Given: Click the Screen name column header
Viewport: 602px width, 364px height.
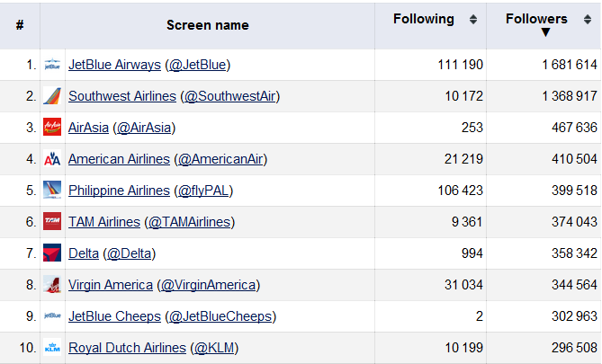Looking at the screenshot, I should tap(207, 25).
